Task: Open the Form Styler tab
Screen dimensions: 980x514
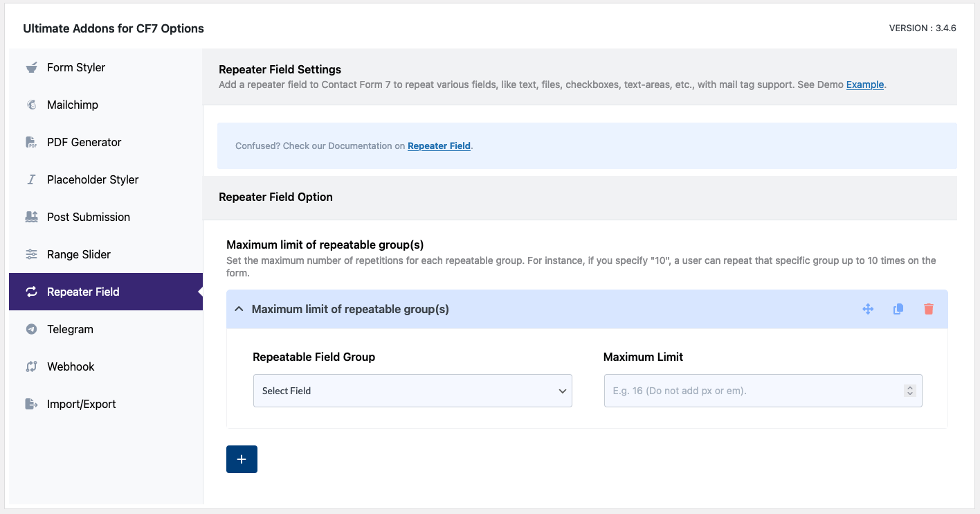Action: [x=106, y=67]
